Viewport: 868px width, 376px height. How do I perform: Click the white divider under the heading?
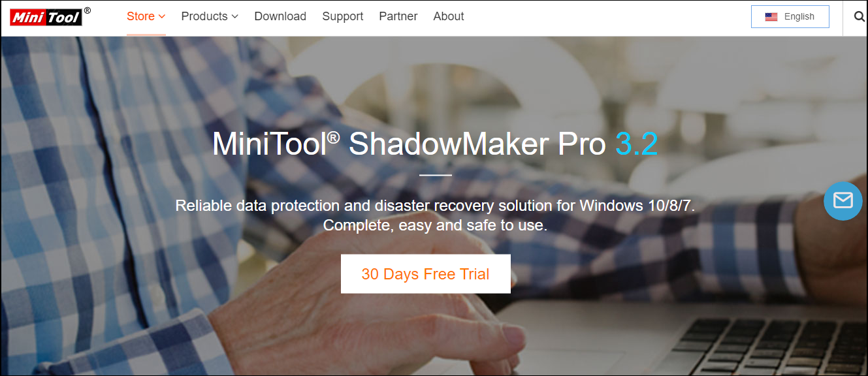pos(436,175)
